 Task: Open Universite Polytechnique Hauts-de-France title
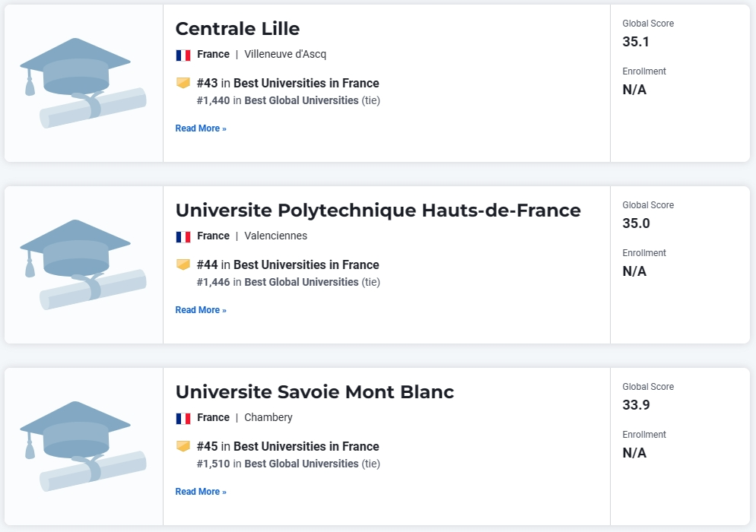[378, 211]
